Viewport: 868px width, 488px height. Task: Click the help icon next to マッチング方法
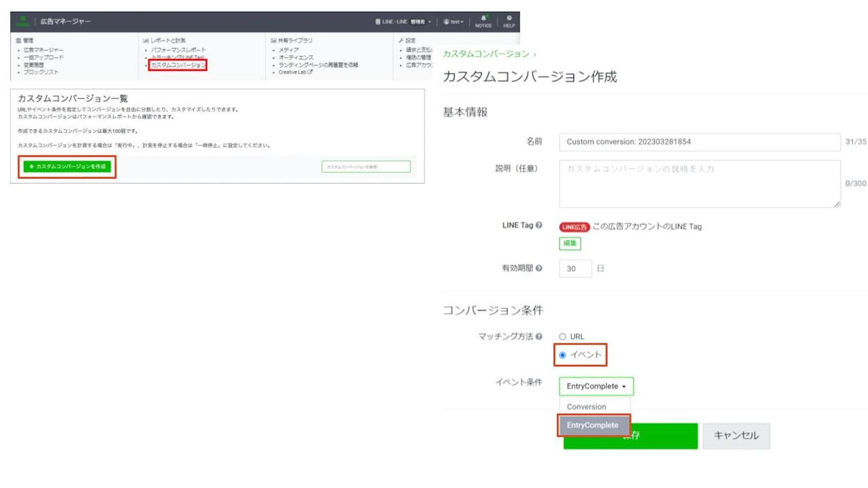click(539, 336)
